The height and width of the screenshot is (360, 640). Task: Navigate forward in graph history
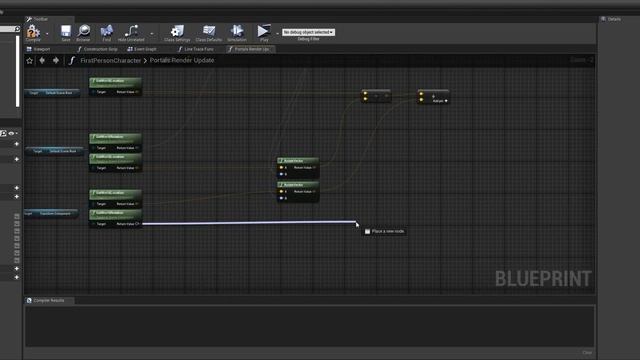[x=56, y=60]
